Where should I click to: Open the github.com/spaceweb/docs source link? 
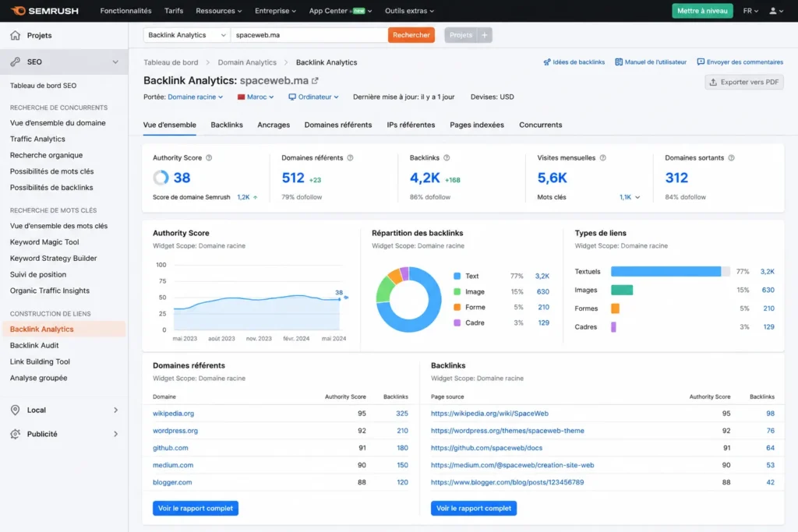(x=486, y=448)
